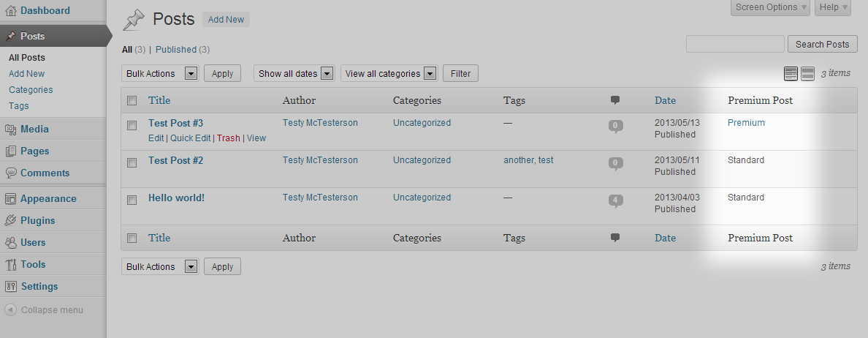Click the Dashboard home icon
This screenshot has height=338, width=868.
[10, 10]
